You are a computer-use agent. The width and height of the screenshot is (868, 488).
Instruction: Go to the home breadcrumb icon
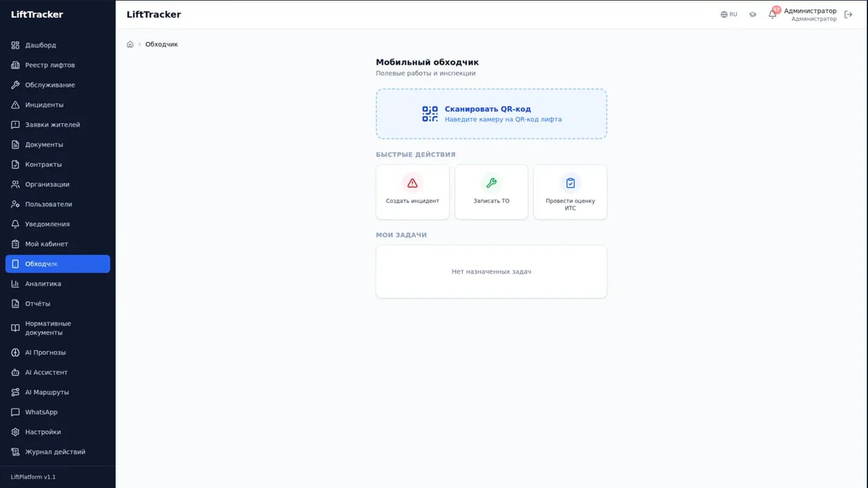(x=130, y=45)
